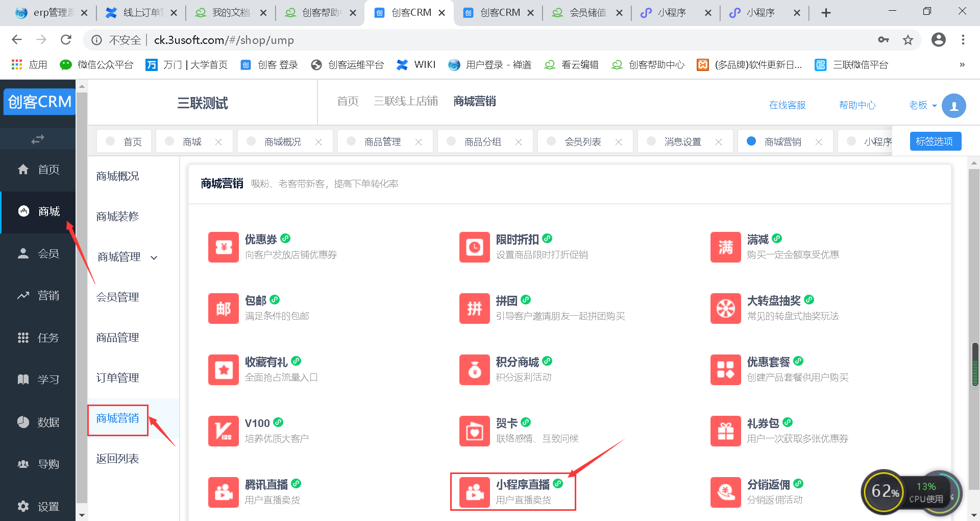Open the 优惠套餐 grid icon

[x=725, y=370]
